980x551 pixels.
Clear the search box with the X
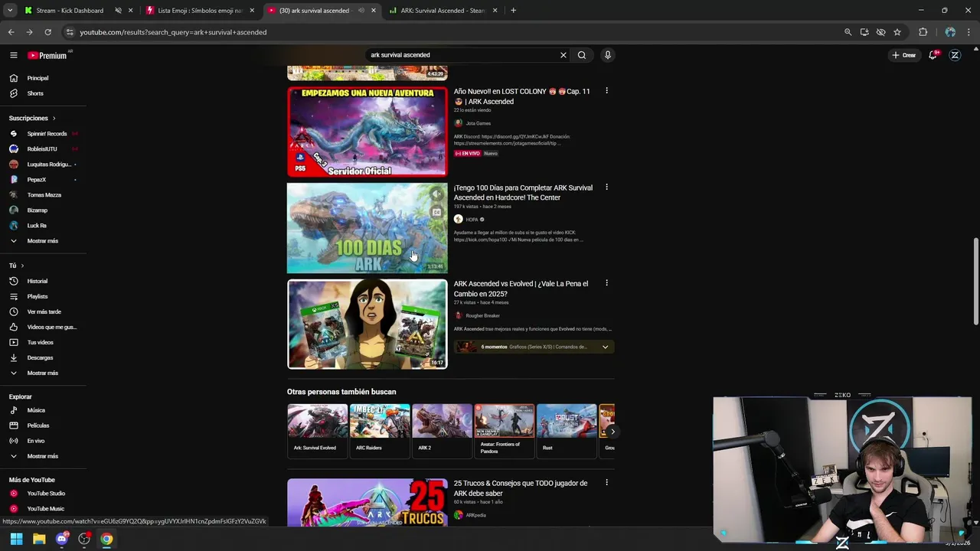point(563,55)
